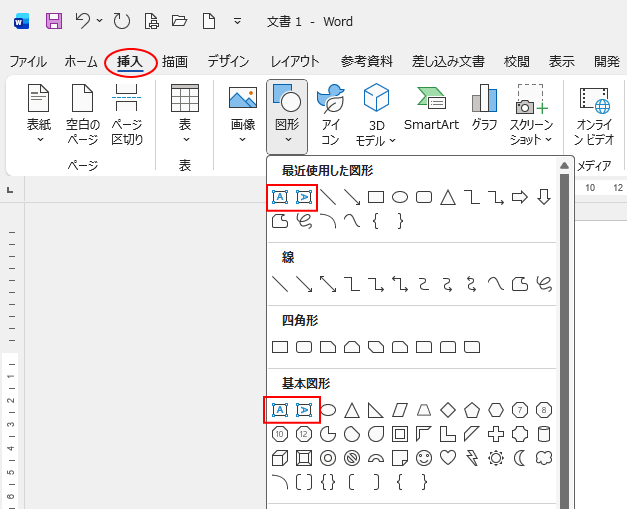627x509 pixels.
Task: Click the New blank document icon
Action: click(209, 21)
